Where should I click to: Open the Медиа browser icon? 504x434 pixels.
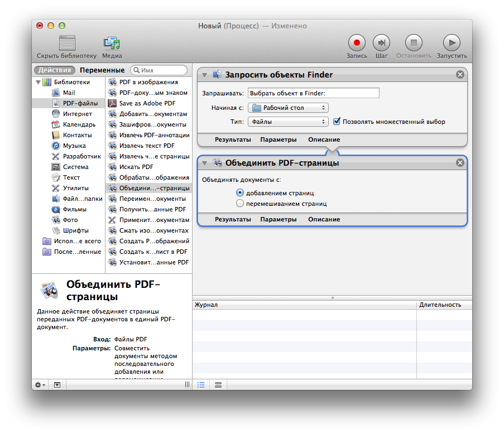coord(112,43)
